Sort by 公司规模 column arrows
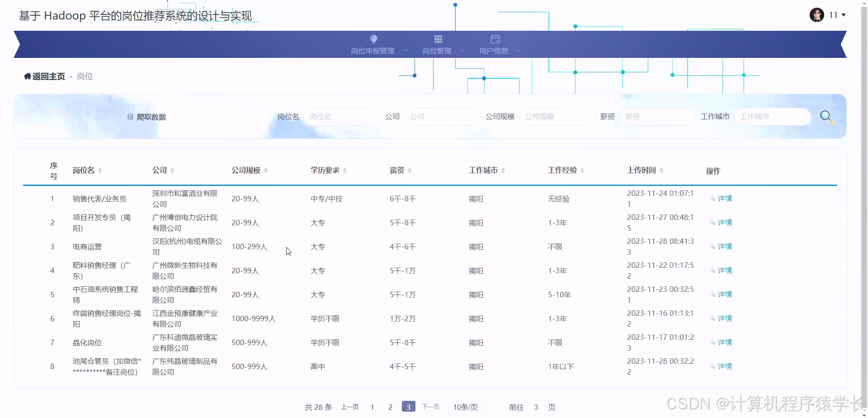 click(266, 171)
